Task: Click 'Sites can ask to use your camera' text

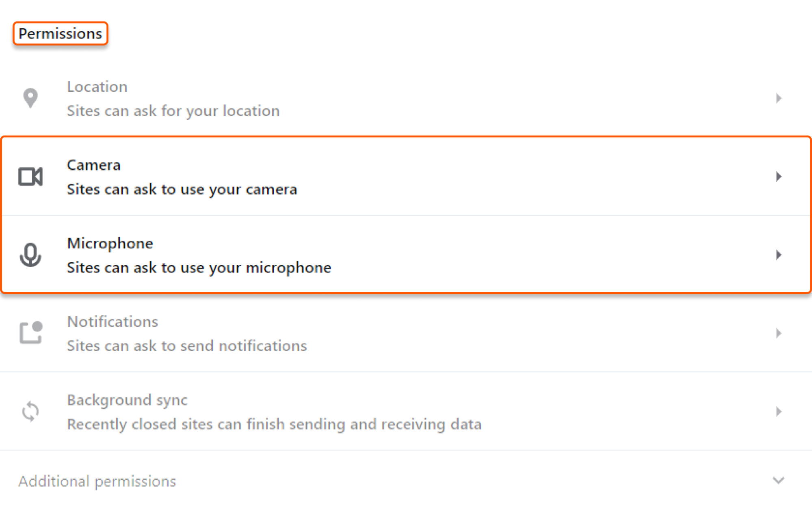Action: [x=182, y=189]
